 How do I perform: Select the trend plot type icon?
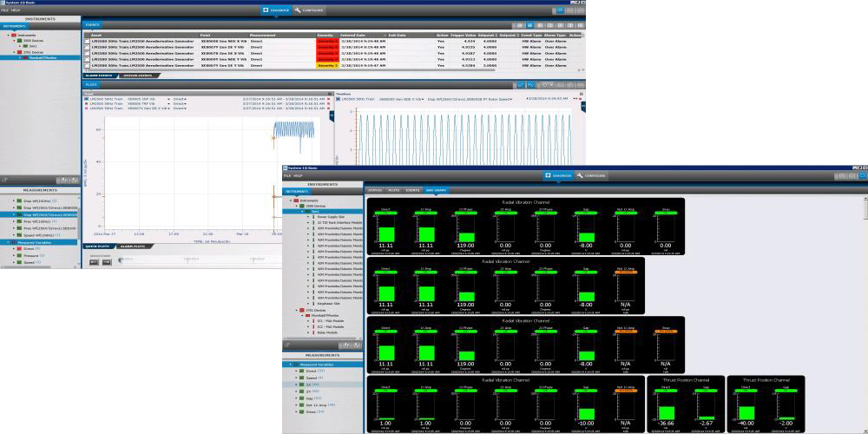click(521, 84)
